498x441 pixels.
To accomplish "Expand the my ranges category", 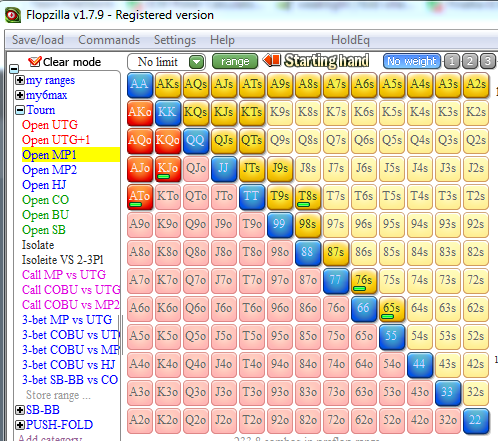I will (x=20, y=80).
